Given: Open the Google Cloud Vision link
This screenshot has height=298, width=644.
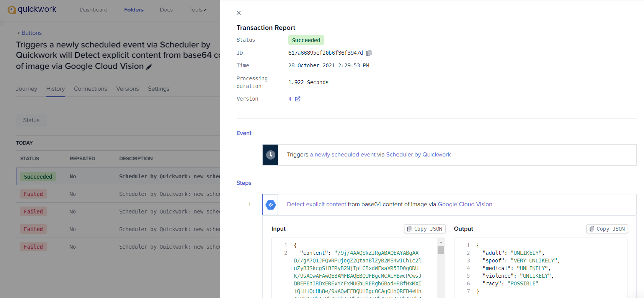Looking at the screenshot, I should (x=465, y=204).
